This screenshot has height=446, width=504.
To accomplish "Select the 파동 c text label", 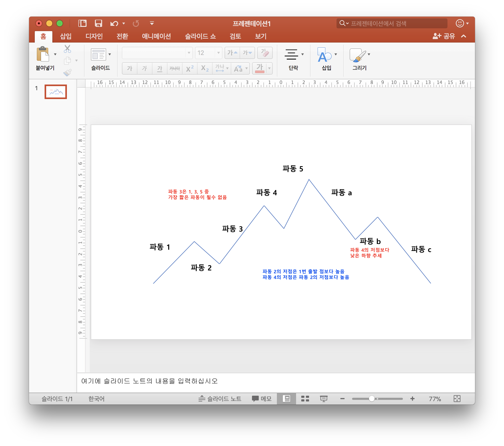I will (x=421, y=249).
